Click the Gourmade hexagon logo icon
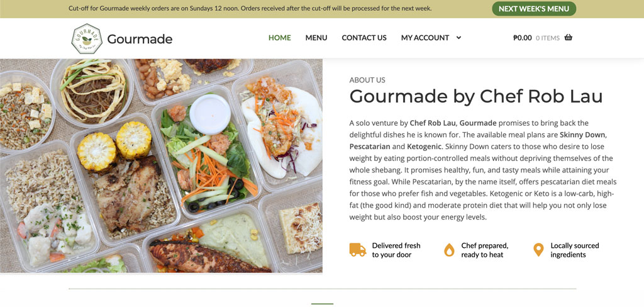The width and height of the screenshot is (644, 307). (x=86, y=38)
